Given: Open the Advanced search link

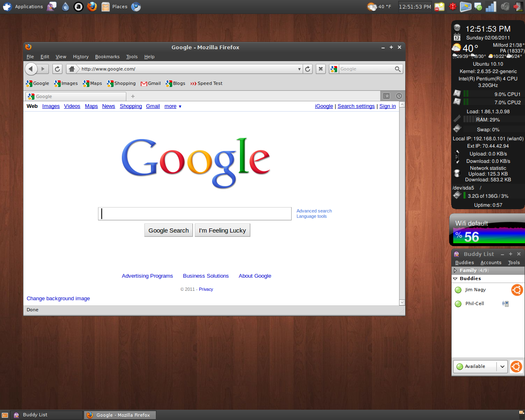Looking at the screenshot, I should pyautogui.click(x=314, y=211).
